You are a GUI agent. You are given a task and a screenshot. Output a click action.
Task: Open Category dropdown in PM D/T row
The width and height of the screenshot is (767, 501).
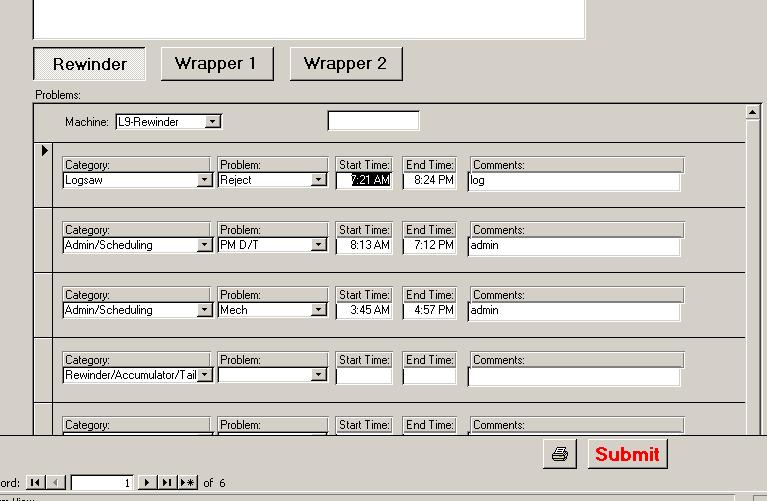(204, 245)
